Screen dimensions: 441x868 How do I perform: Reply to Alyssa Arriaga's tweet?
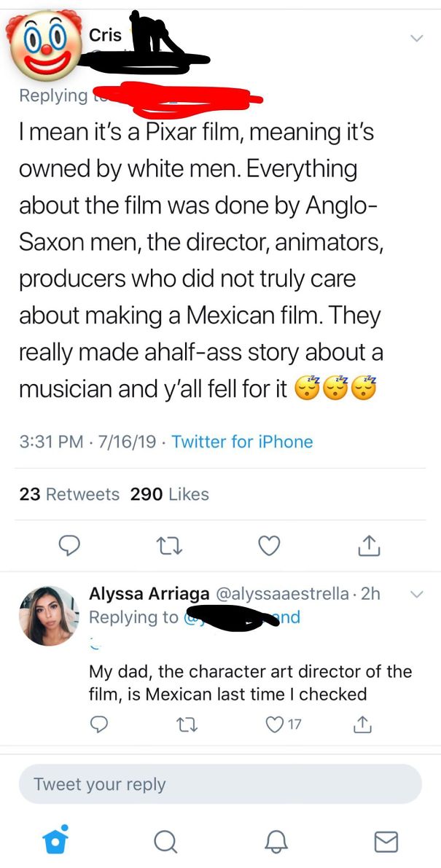click(100, 724)
